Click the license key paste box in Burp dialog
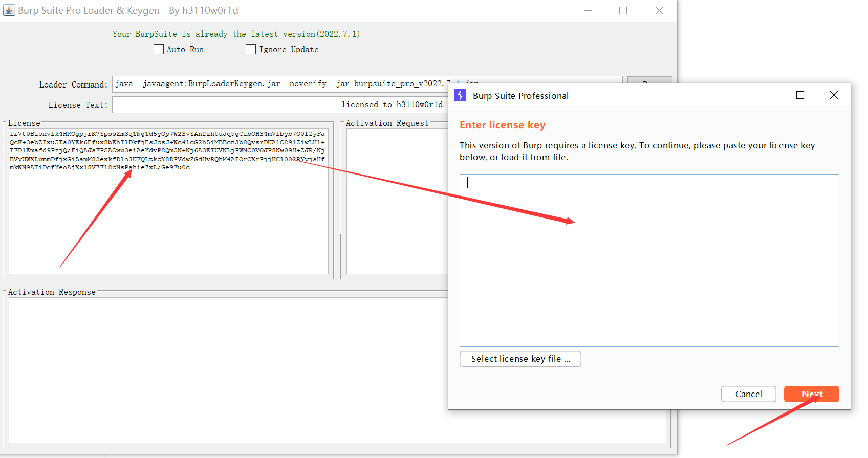 tap(649, 260)
